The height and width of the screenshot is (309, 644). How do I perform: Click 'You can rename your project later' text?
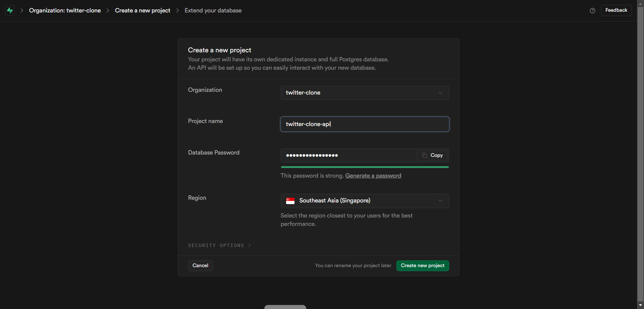[x=353, y=265]
